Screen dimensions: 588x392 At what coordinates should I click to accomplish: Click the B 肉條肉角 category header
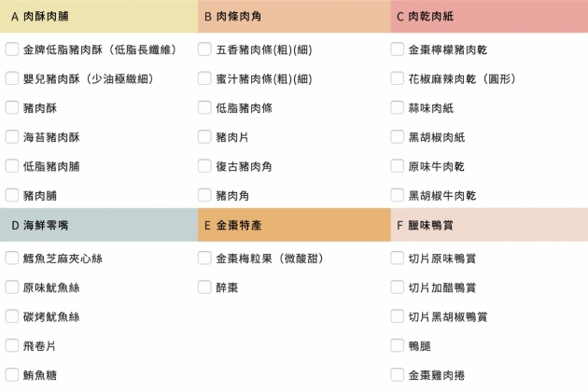pos(294,17)
